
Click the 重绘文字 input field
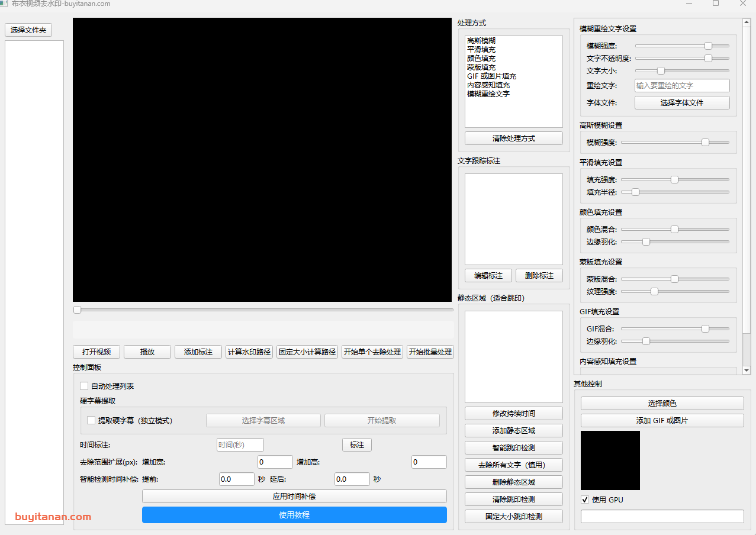(x=682, y=85)
